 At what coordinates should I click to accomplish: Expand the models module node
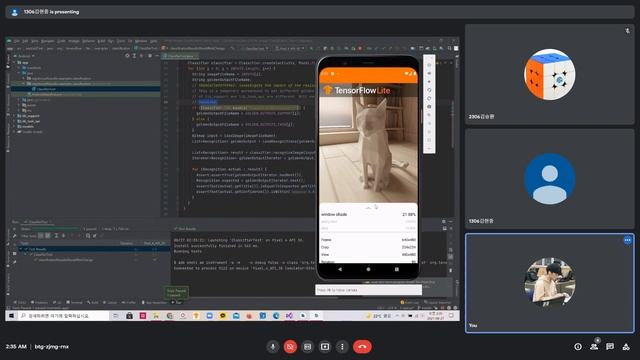coord(15,127)
